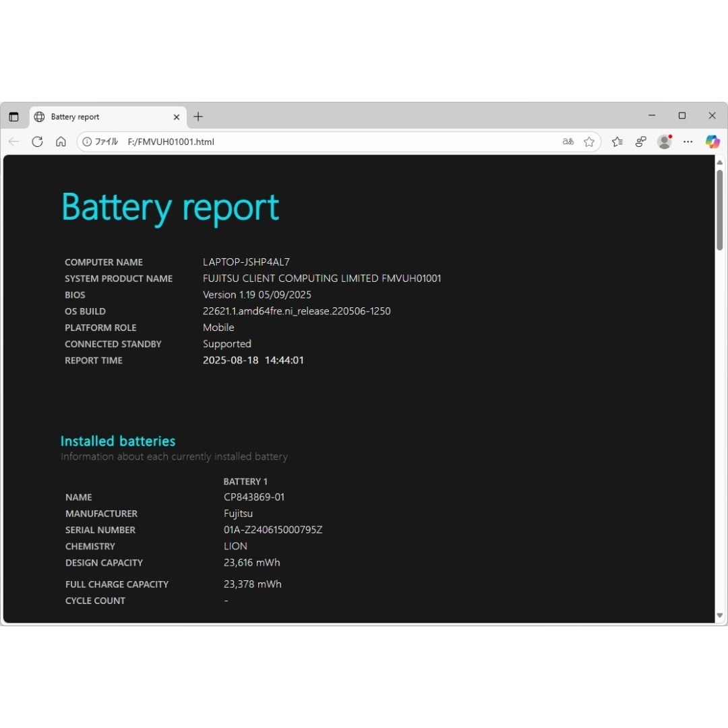Image resolution: width=728 pixels, height=728 pixels.
Task: Click the design capacity 23,616 mWh
Action: 251,563
